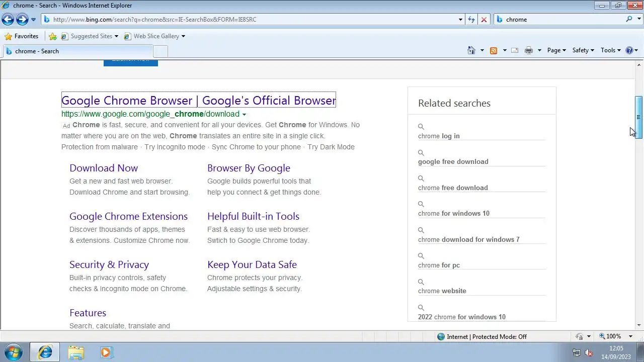Open the Tools menu
This screenshot has height=362, width=644.
pyautogui.click(x=611, y=50)
